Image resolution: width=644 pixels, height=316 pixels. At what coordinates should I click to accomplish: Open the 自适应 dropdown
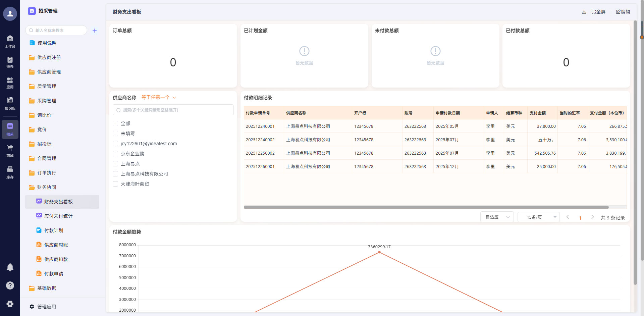(x=497, y=217)
